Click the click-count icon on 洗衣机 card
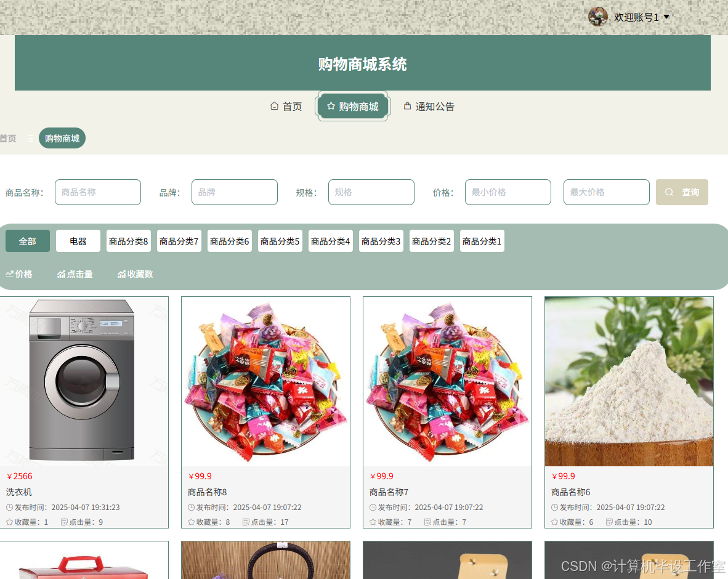 click(65, 522)
